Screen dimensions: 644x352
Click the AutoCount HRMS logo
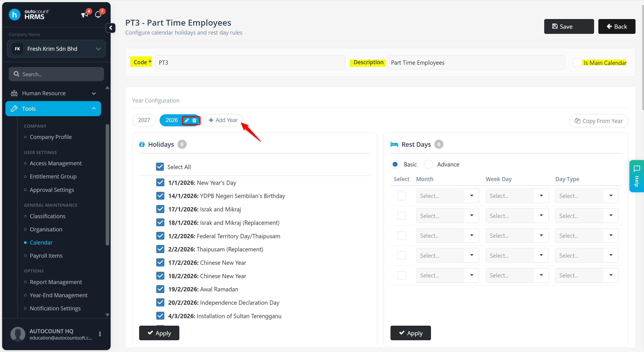tap(29, 15)
